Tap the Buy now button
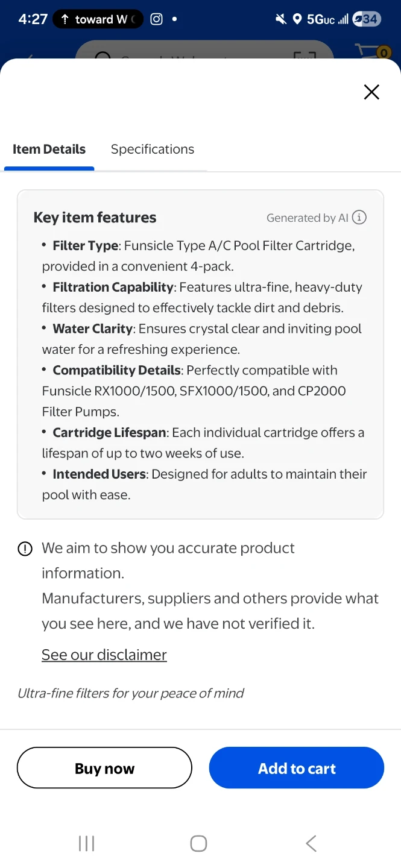 pyautogui.click(x=104, y=768)
